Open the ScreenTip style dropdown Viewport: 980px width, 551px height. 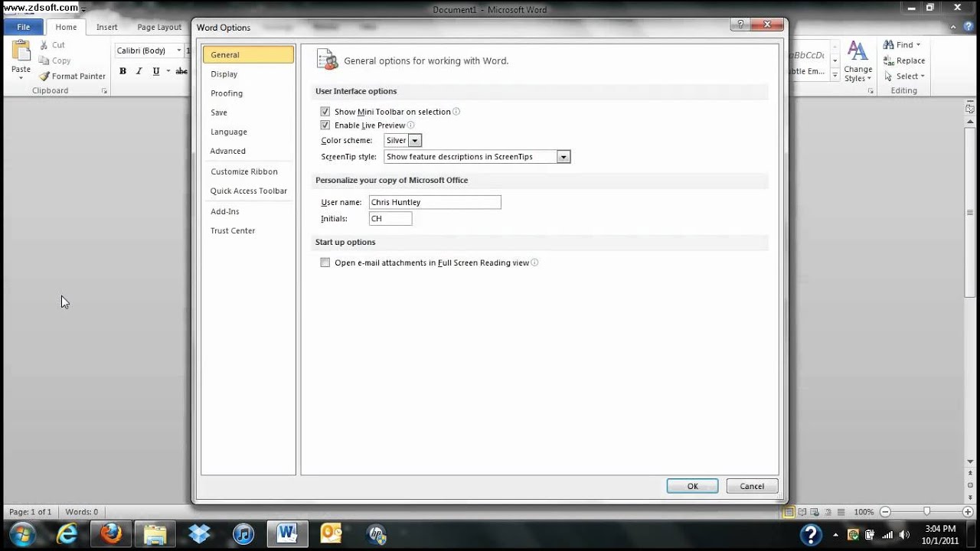(563, 157)
